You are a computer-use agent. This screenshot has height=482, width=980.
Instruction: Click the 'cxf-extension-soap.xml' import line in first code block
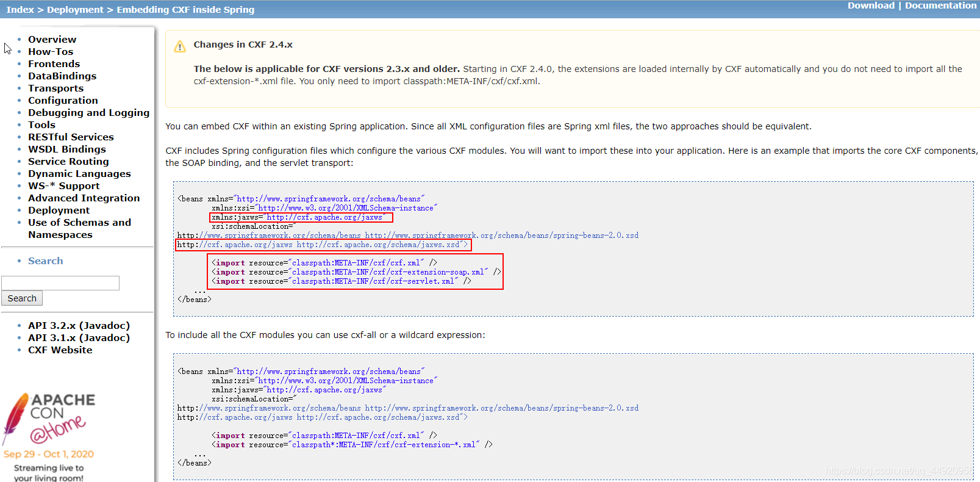[356, 272]
